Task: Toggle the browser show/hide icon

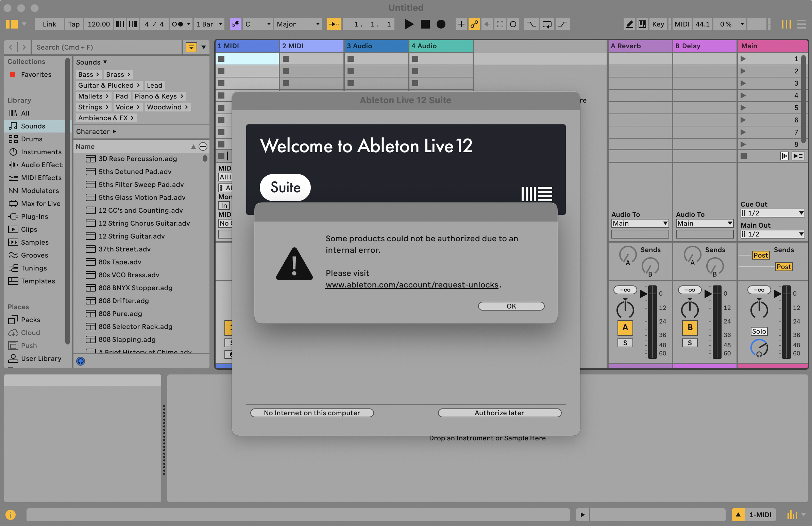Action: tap(12, 24)
